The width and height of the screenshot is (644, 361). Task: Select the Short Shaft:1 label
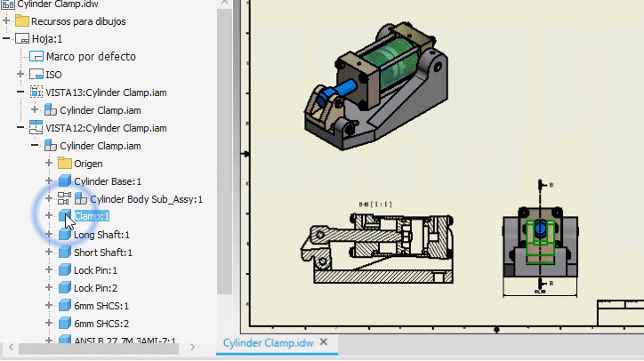coord(103,253)
